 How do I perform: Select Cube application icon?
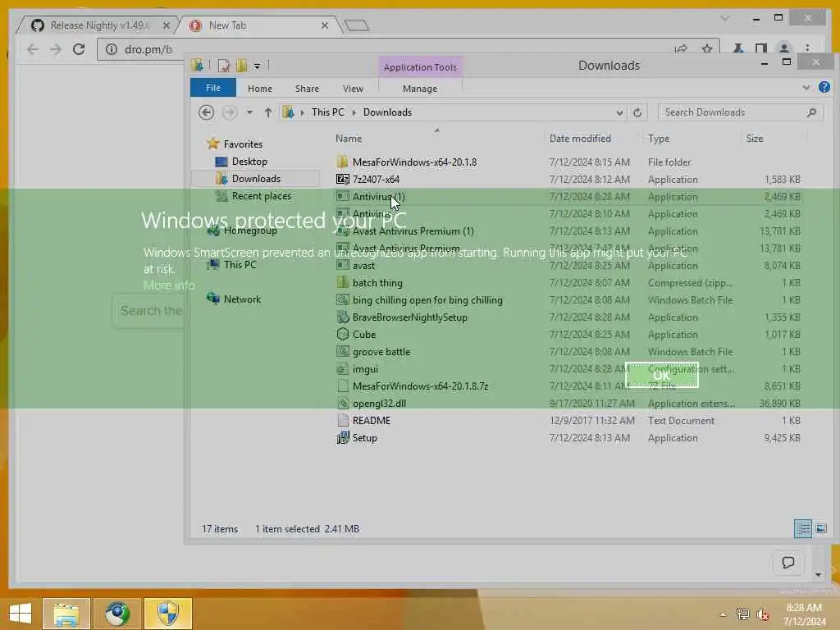pos(343,335)
